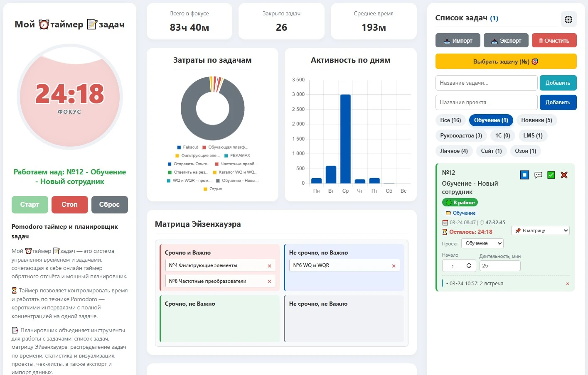Focus the 'Название проекта' input field
The height and width of the screenshot is (375, 588).
tap(487, 103)
